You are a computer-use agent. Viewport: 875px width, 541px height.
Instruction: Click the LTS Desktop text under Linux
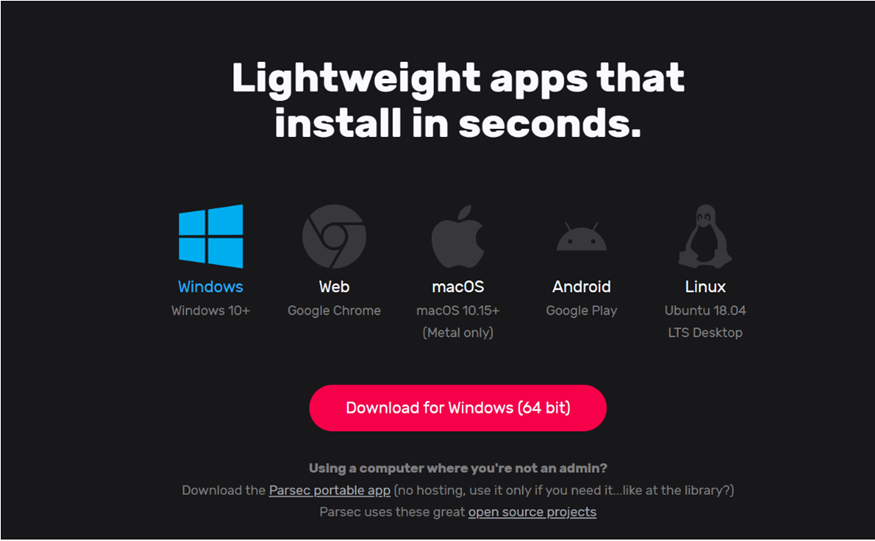(x=705, y=332)
